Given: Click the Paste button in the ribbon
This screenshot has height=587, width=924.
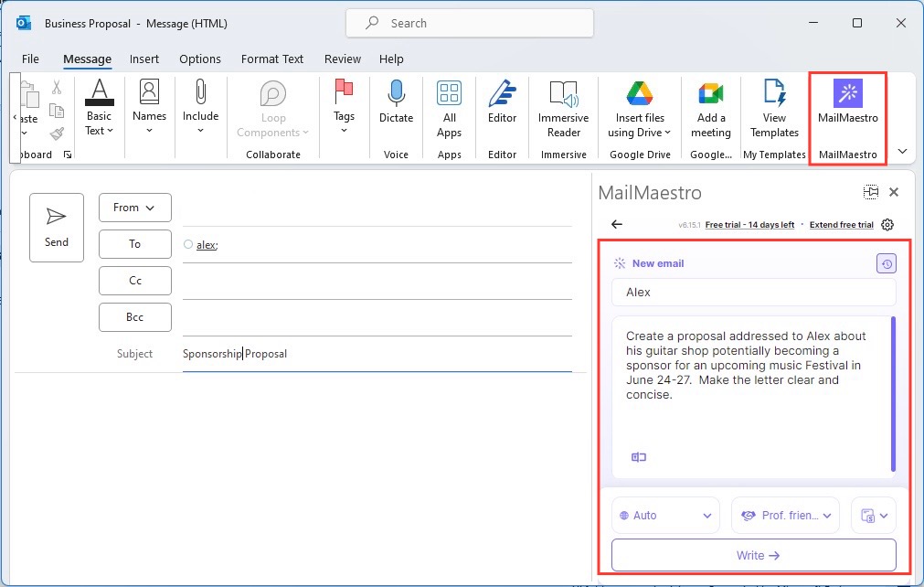Looking at the screenshot, I should coord(27,109).
